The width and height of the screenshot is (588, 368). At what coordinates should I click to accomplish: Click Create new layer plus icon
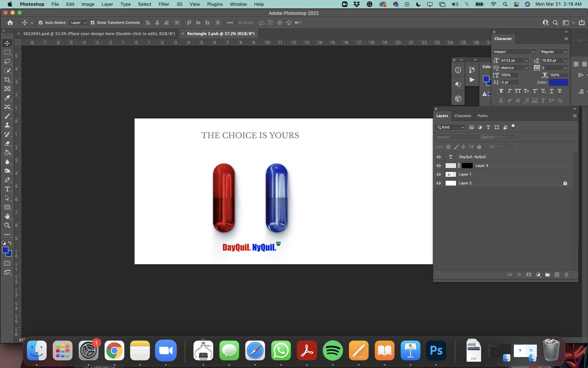[557, 275]
